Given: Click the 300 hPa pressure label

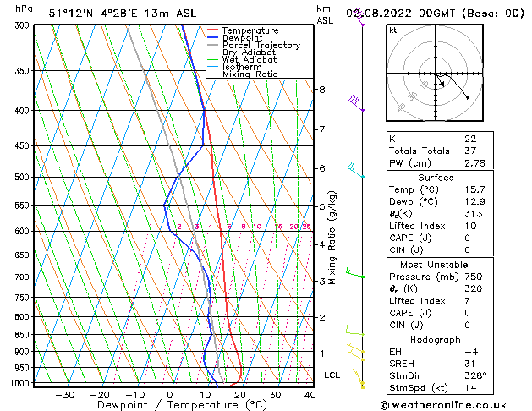Looking at the screenshot, I should point(24,25).
